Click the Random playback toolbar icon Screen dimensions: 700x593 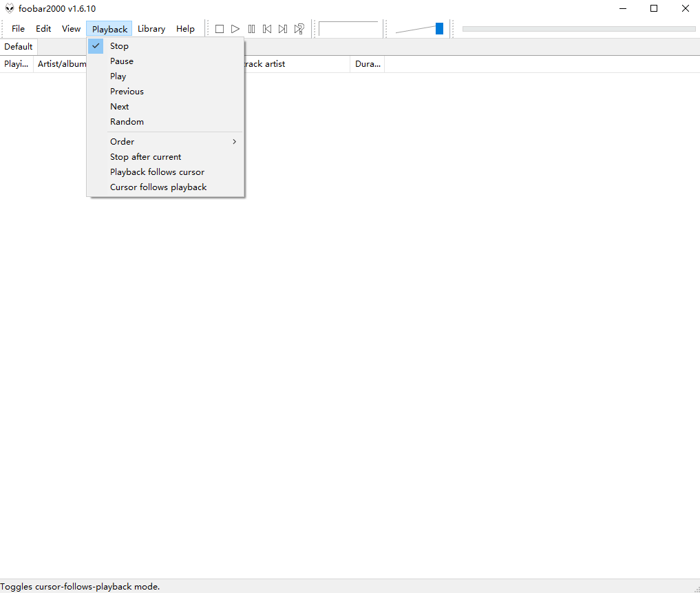pyautogui.click(x=299, y=29)
